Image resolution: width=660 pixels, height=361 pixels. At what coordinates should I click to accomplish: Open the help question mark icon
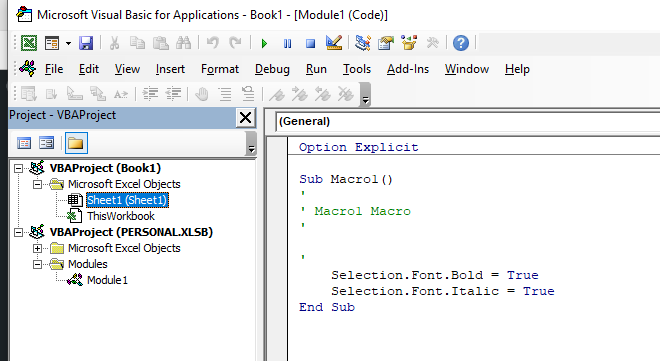tap(461, 43)
